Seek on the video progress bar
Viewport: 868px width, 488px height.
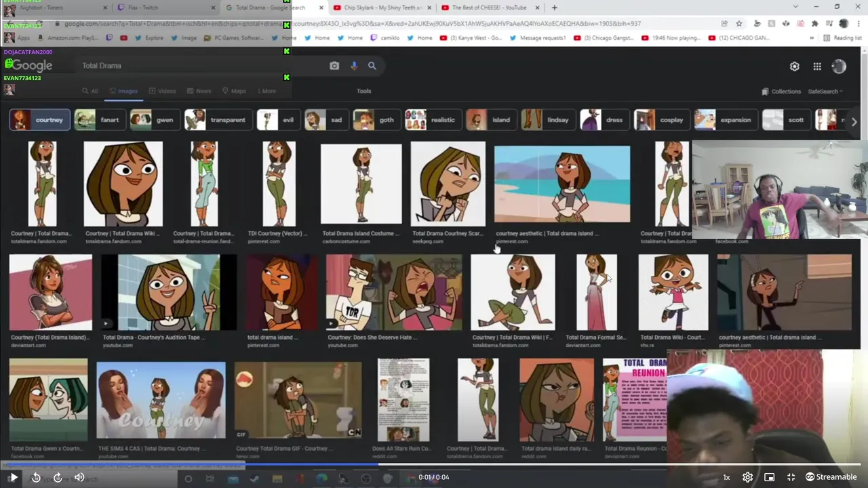[434, 464]
